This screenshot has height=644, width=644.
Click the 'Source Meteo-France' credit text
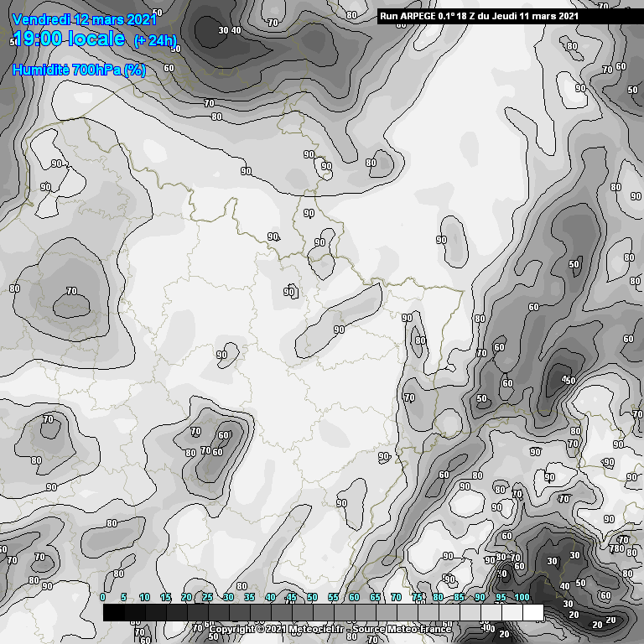(x=402, y=629)
